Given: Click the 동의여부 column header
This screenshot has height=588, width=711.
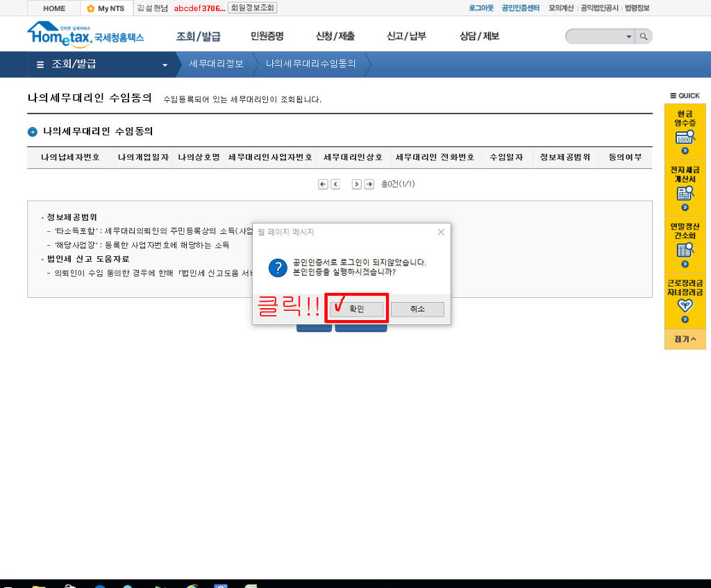Looking at the screenshot, I should coord(626,158).
